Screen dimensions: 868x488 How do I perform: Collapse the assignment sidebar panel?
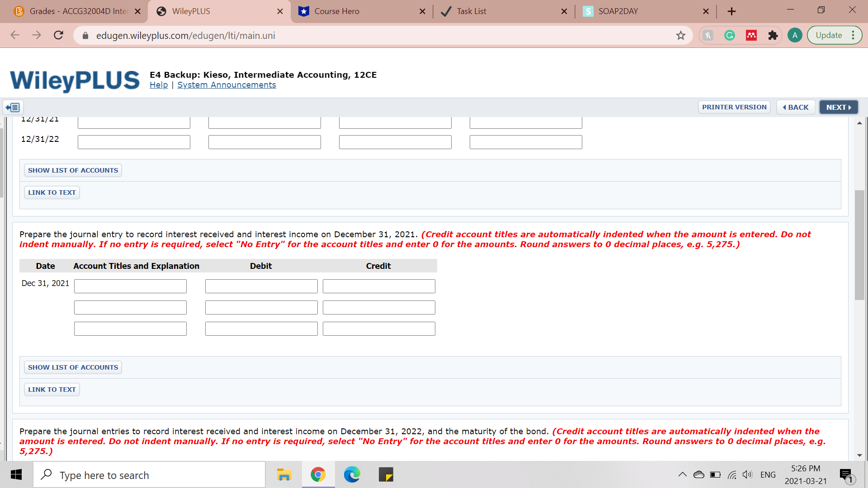coord(13,107)
